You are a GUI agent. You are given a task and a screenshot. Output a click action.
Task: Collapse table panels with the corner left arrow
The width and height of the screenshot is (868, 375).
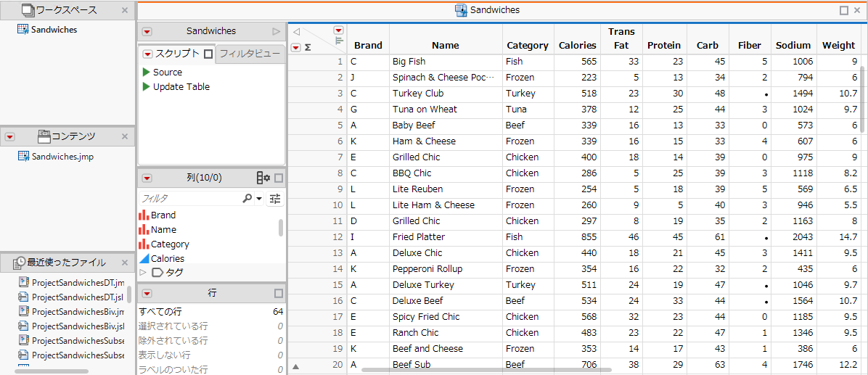[296, 31]
